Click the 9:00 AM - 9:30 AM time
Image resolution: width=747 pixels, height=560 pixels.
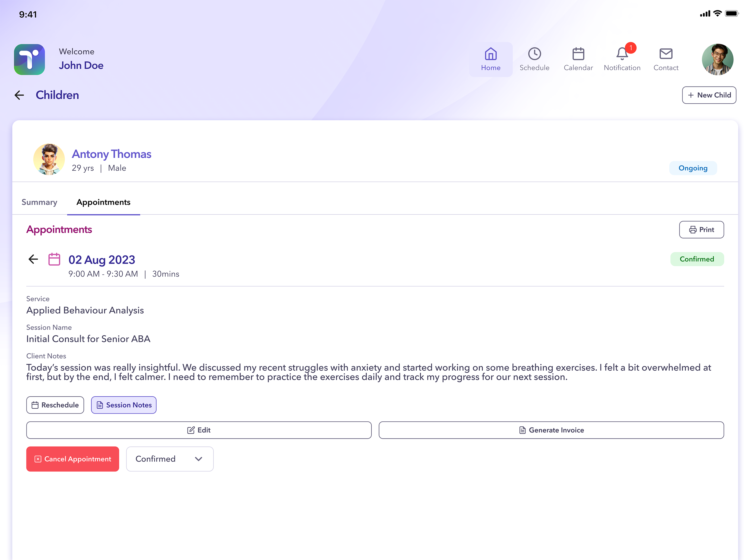click(x=103, y=274)
